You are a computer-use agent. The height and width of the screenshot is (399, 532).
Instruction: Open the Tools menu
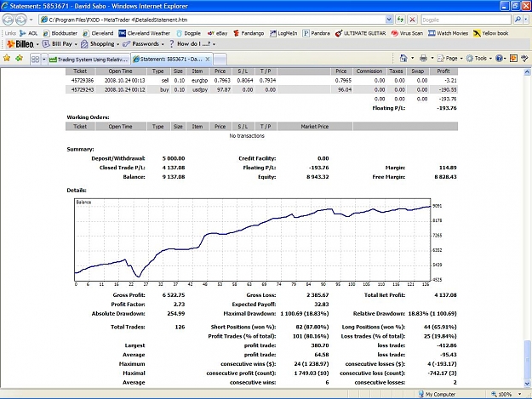tap(478, 59)
